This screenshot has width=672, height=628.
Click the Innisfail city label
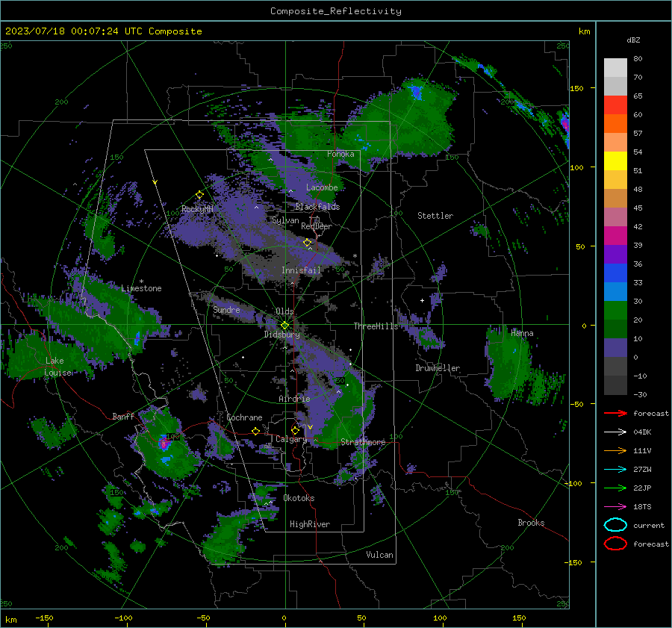pos(301,270)
